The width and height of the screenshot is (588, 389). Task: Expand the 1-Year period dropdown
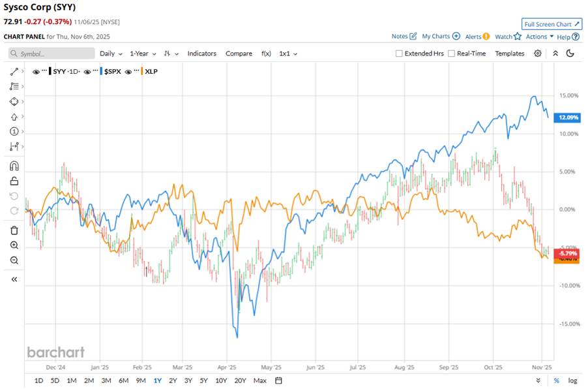(143, 54)
